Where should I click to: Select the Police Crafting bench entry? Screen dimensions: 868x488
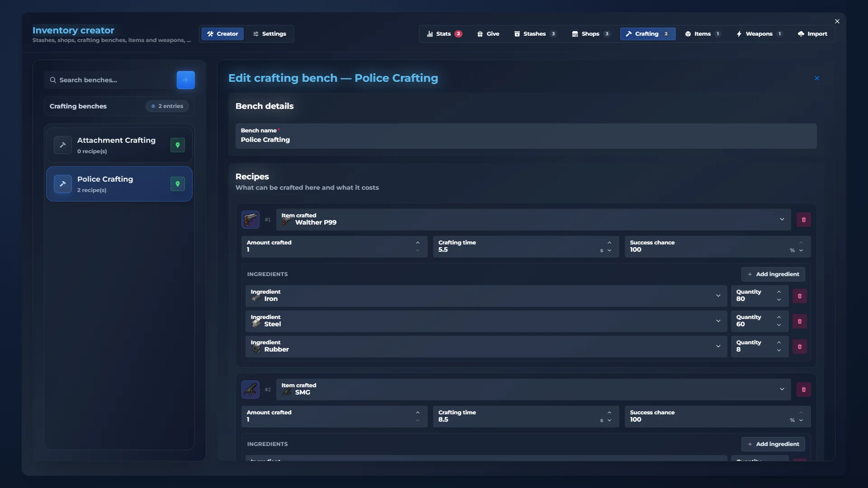(x=119, y=184)
